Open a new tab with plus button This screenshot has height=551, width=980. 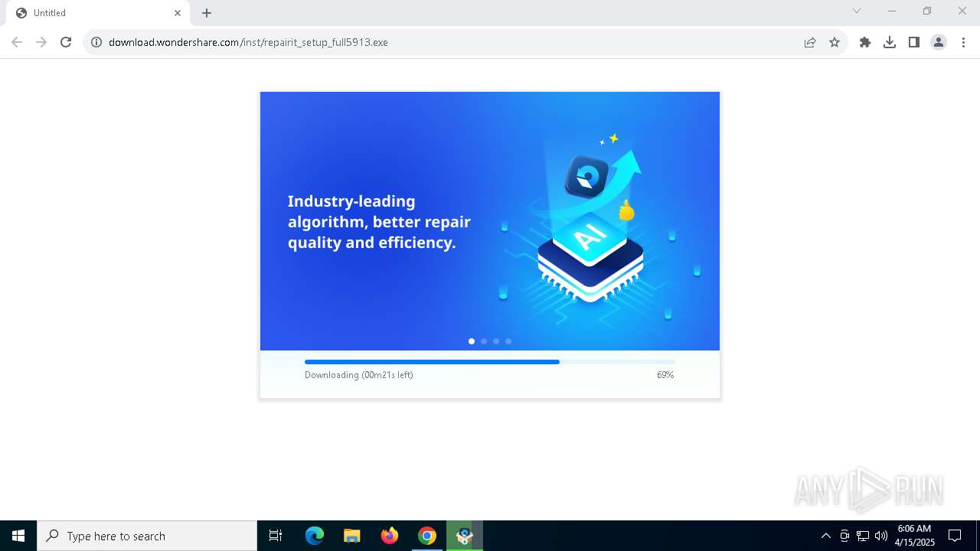click(x=207, y=13)
